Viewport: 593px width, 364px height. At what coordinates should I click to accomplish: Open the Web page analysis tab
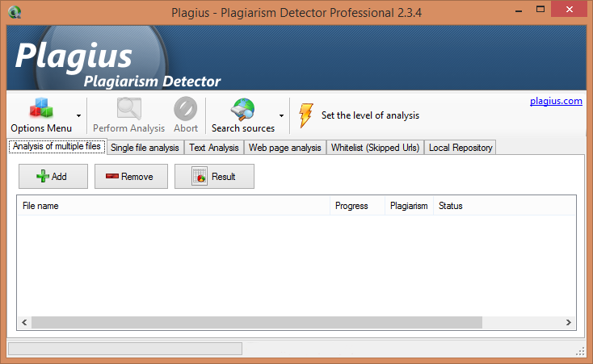pos(284,148)
